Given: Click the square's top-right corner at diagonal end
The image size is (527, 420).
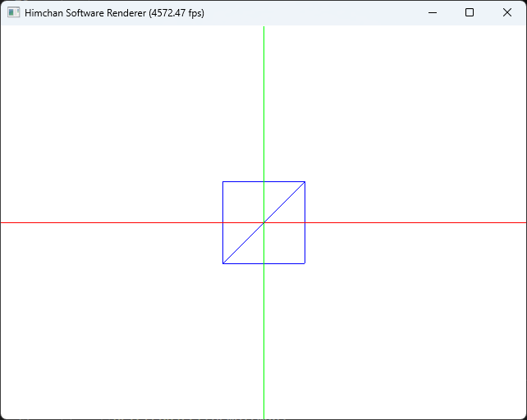Looking at the screenshot, I should click(x=305, y=181).
